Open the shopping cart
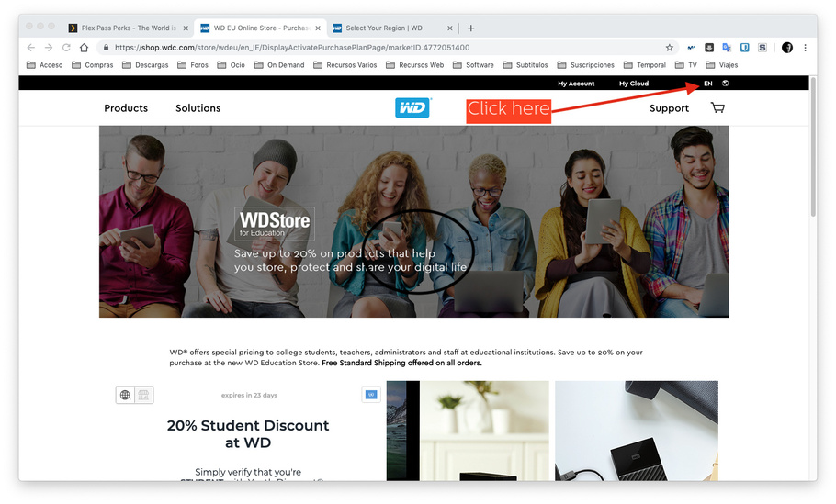 717,107
